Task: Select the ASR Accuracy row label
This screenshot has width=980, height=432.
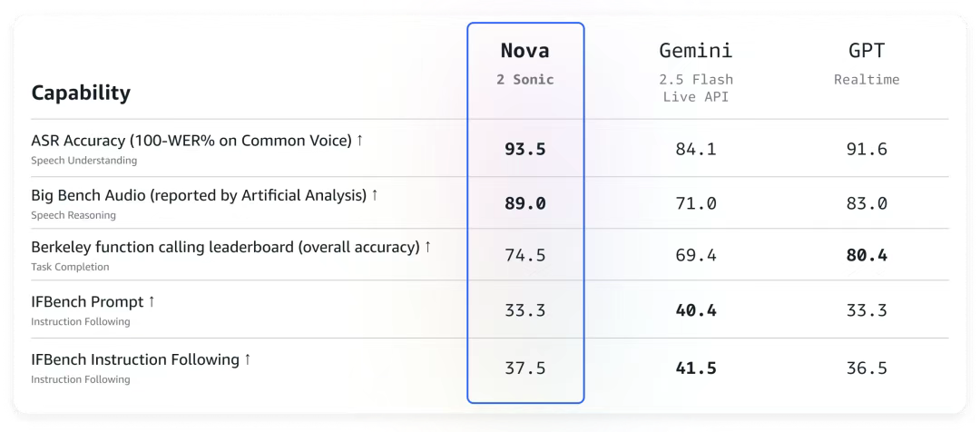Action: tap(197, 141)
